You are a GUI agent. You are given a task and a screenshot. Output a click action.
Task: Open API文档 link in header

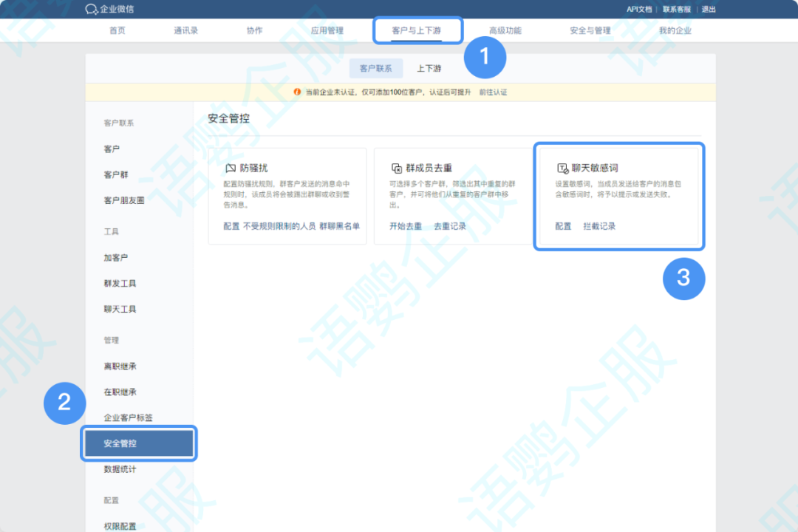click(639, 10)
